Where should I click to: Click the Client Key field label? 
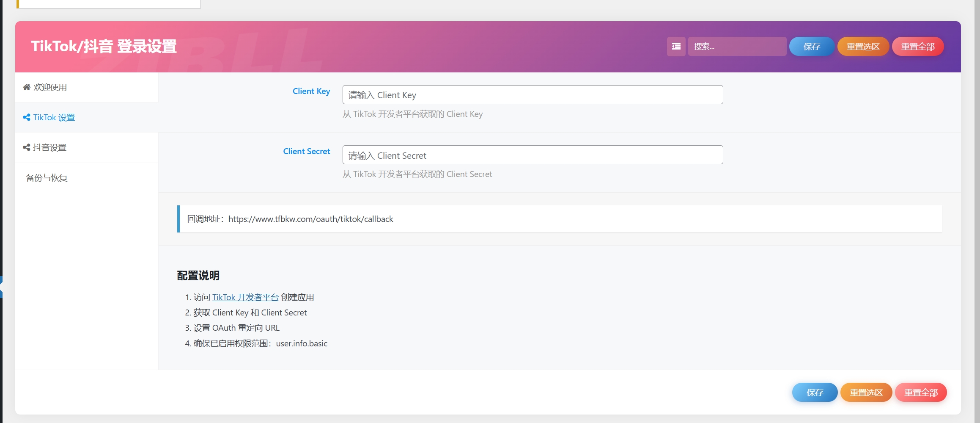(311, 91)
